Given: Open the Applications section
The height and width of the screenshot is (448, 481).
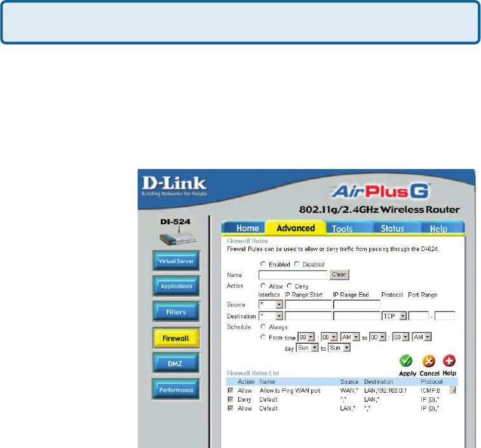Looking at the screenshot, I should [x=177, y=286].
